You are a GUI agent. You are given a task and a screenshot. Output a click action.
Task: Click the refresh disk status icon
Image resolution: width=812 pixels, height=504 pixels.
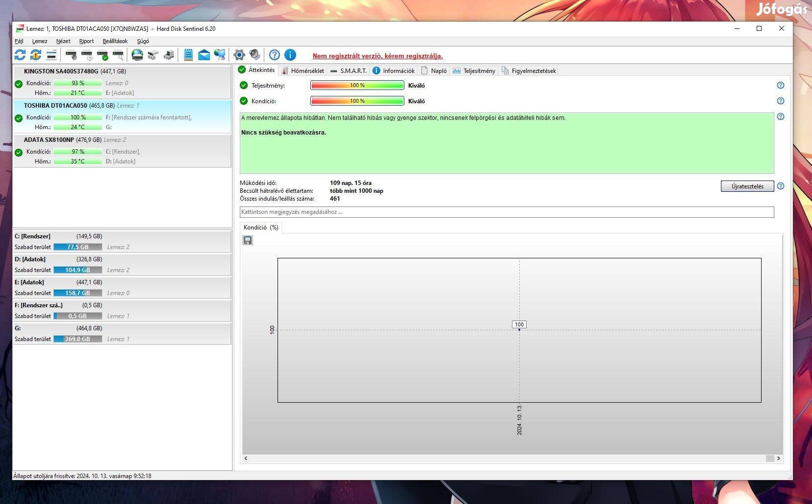pyautogui.click(x=20, y=55)
